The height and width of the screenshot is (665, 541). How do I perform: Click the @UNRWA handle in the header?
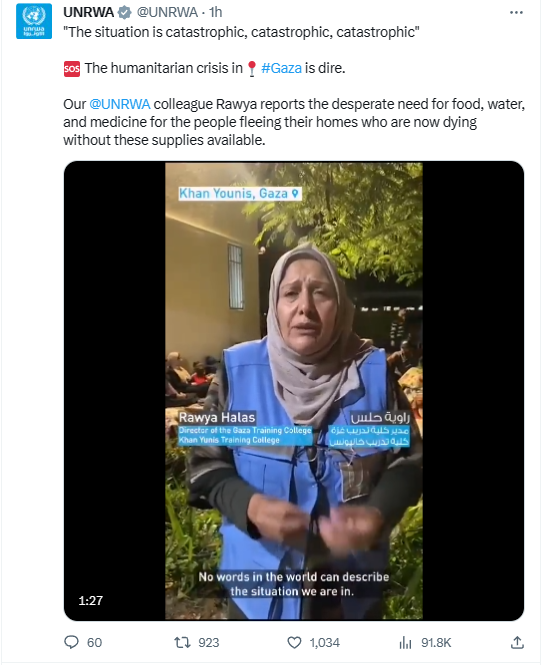167,12
